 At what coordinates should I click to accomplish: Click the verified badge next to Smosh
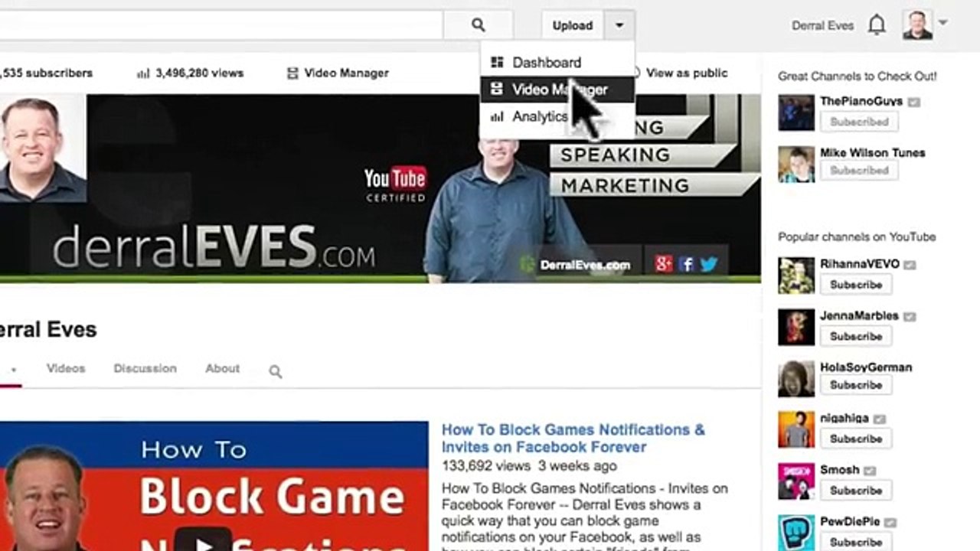click(870, 471)
